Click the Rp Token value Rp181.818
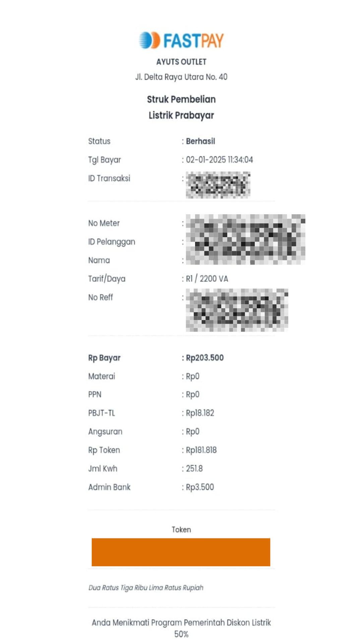 coord(201,450)
